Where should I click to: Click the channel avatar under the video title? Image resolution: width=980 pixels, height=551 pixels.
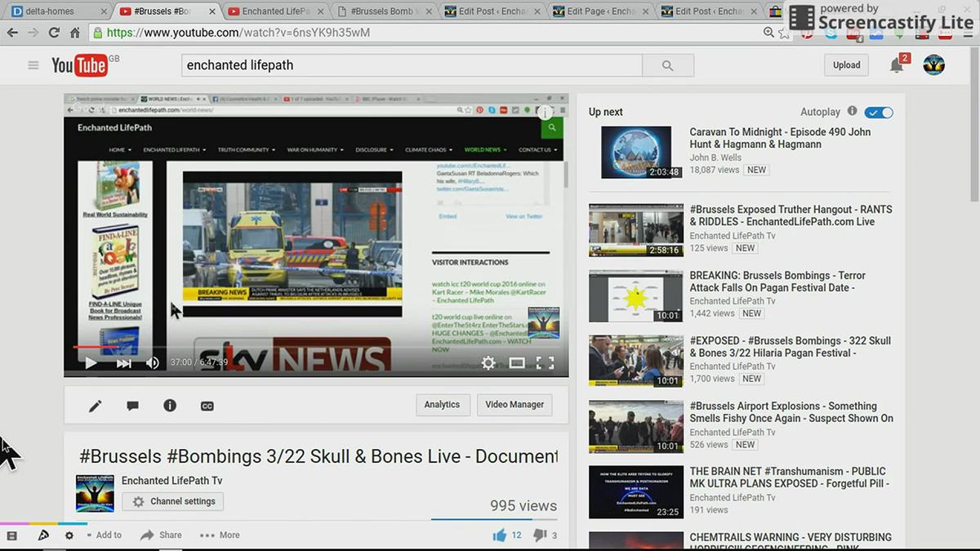(95, 493)
